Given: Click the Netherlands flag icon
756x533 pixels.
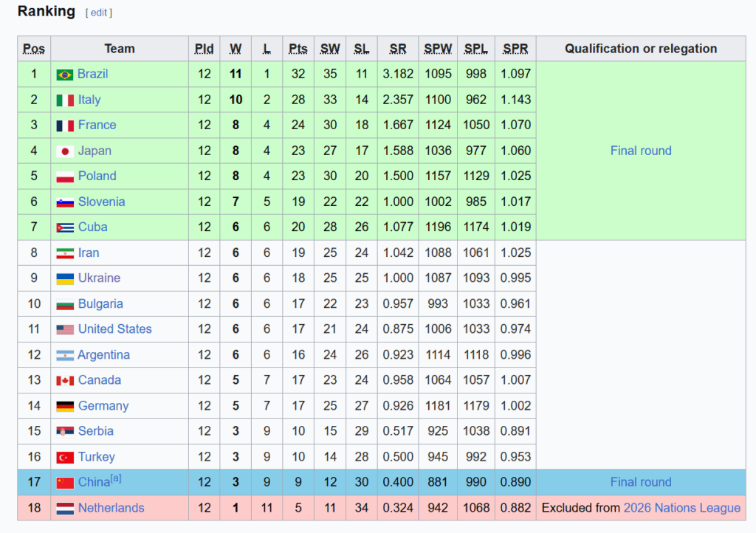Looking at the screenshot, I should [x=65, y=509].
